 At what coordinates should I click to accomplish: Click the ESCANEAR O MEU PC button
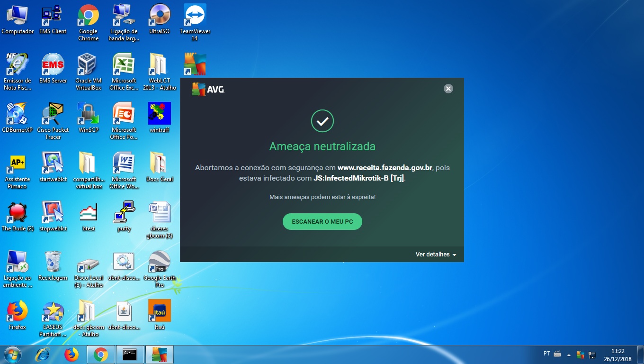pyautogui.click(x=322, y=221)
